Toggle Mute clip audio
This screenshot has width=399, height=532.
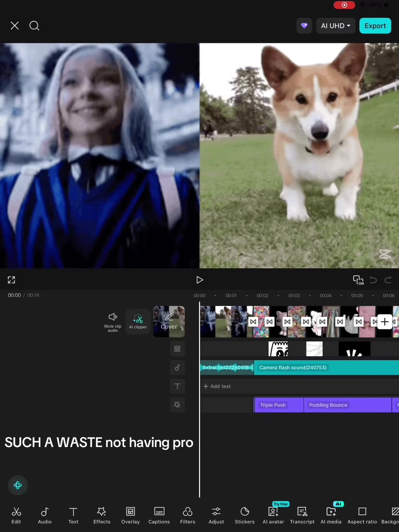pos(113,322)
